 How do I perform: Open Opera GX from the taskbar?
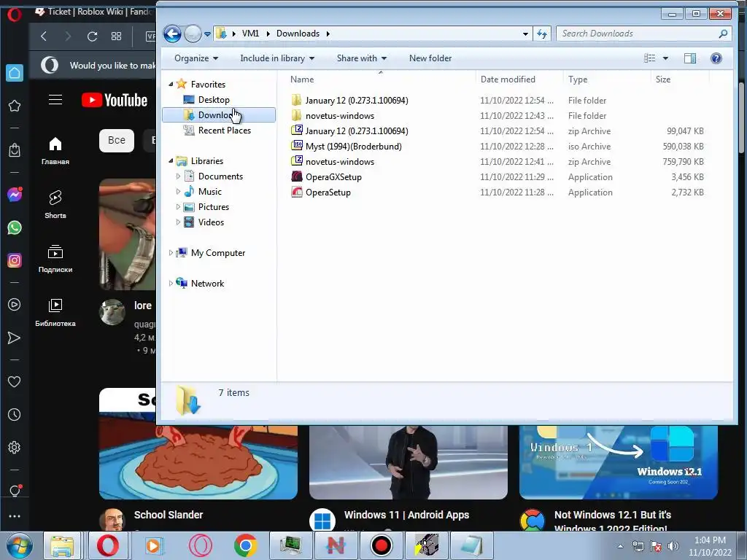tap(201, 545)
